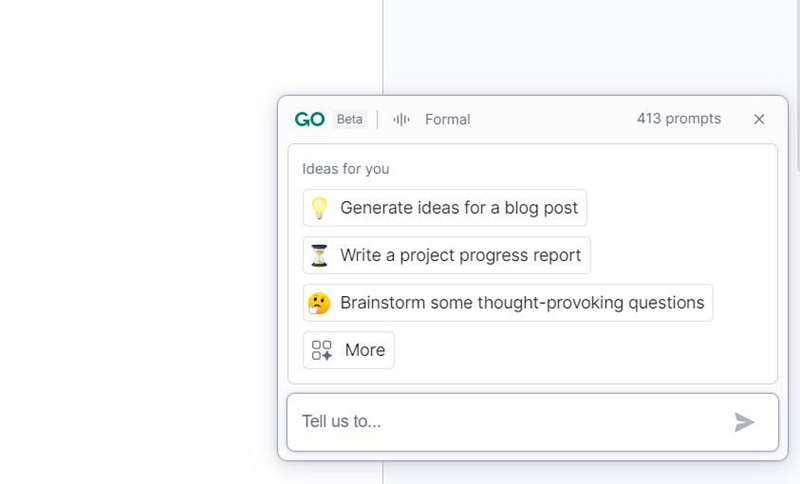Click the 413 prompts counter
The width and height of the screenshot is (800, 484).
point(678,118)
